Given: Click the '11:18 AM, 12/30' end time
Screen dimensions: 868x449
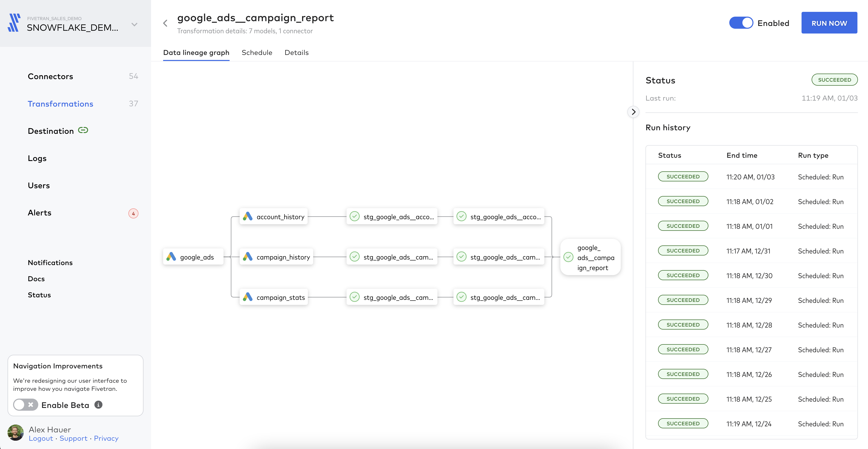Looking at the screenshot, I should [749, 276].
